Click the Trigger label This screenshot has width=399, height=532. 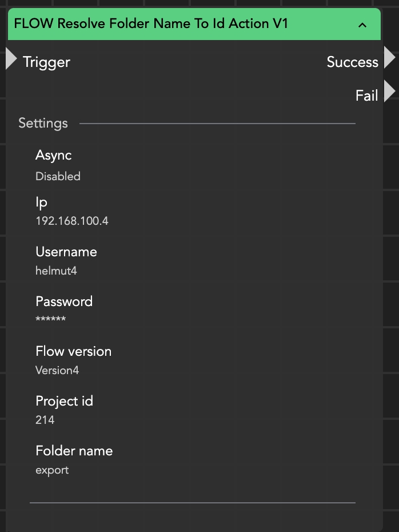pos(46,62)
